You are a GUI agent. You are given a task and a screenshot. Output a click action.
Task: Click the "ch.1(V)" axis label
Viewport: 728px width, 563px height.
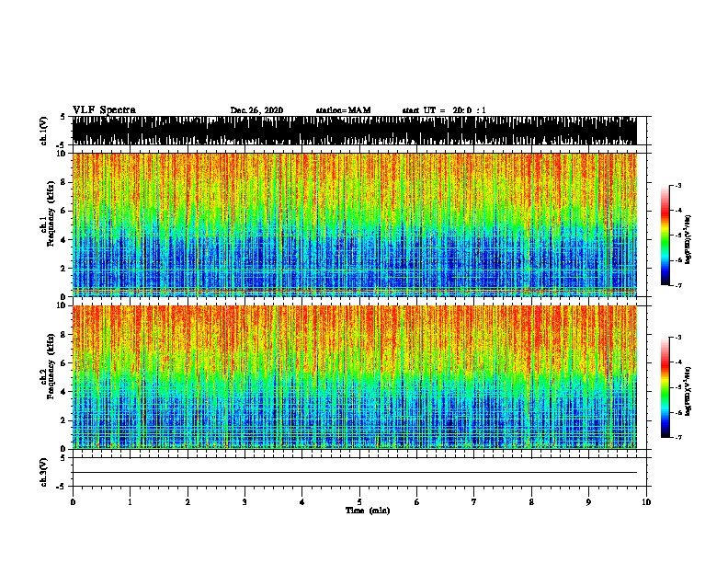(44, 131)
